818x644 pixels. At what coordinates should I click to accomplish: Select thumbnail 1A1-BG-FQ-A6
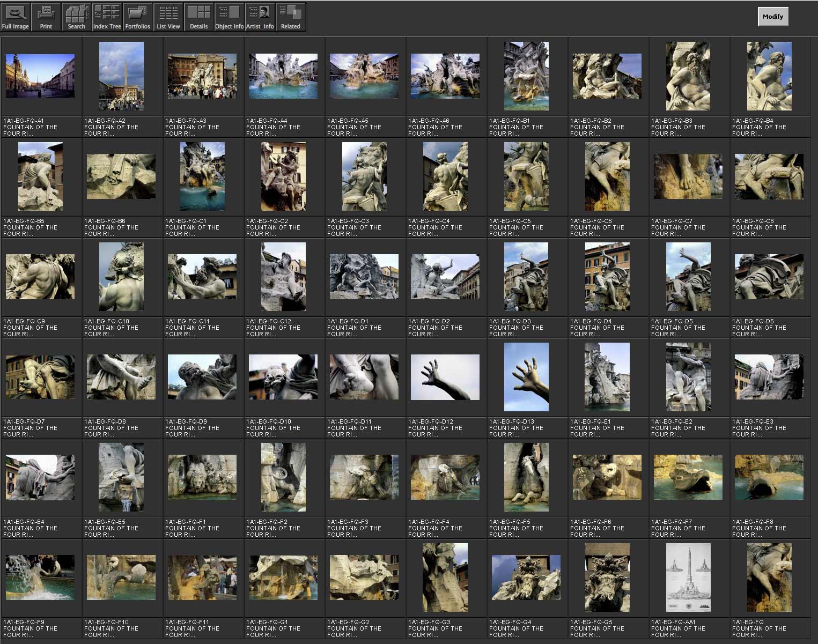tap(445, 76)
